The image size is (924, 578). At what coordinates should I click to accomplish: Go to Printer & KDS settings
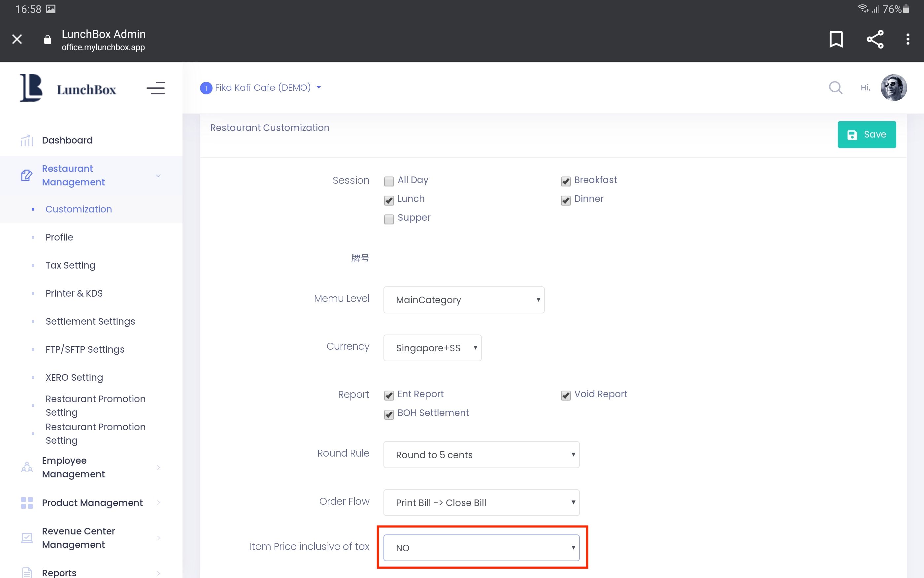74,293
